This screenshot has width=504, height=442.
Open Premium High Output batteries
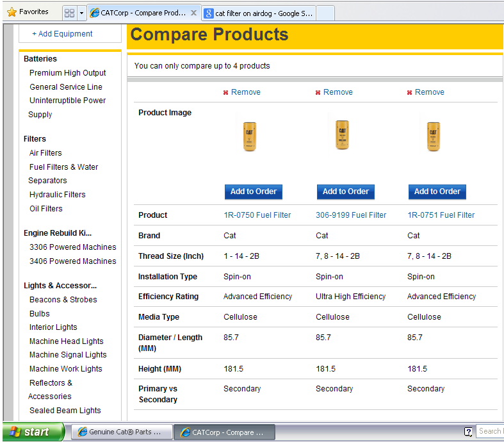[67, 73]
